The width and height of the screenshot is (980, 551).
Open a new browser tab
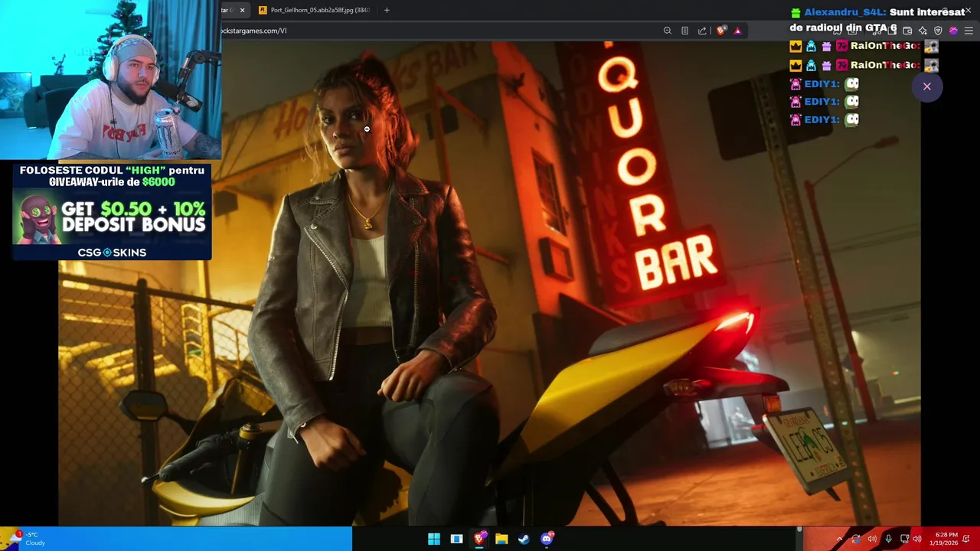pos(387,10)
